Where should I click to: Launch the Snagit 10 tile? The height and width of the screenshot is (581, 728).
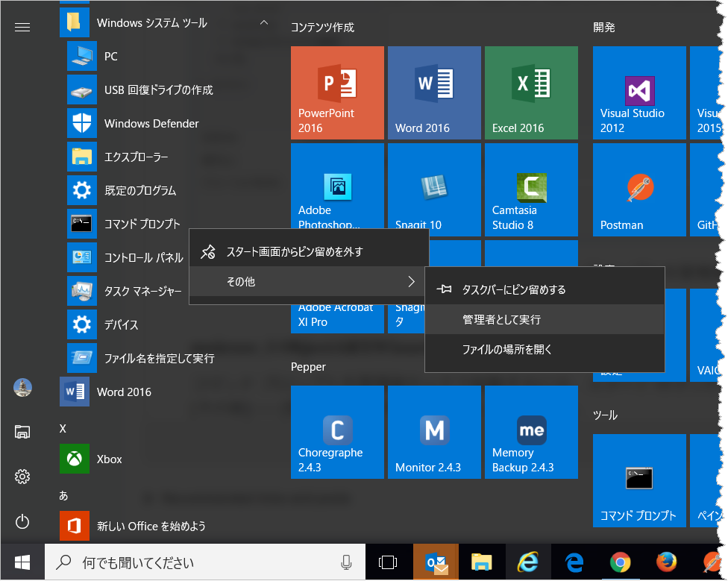coord(434,186)
